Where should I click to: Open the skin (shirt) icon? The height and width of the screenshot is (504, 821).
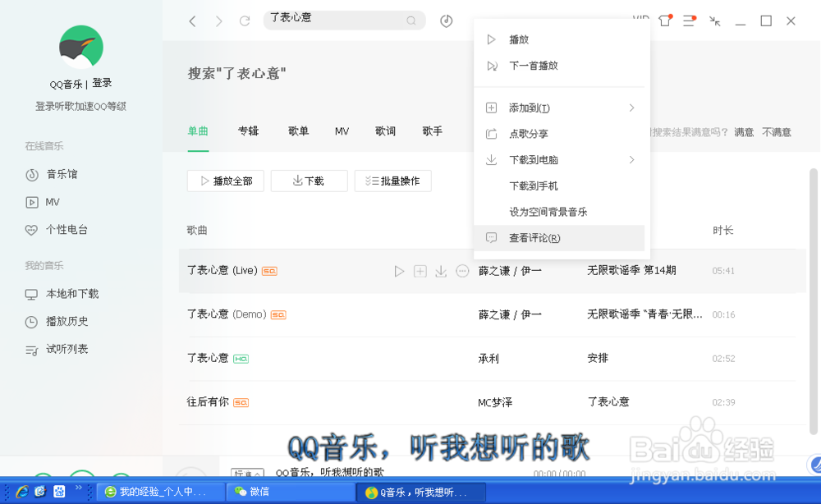click(665, 21)
